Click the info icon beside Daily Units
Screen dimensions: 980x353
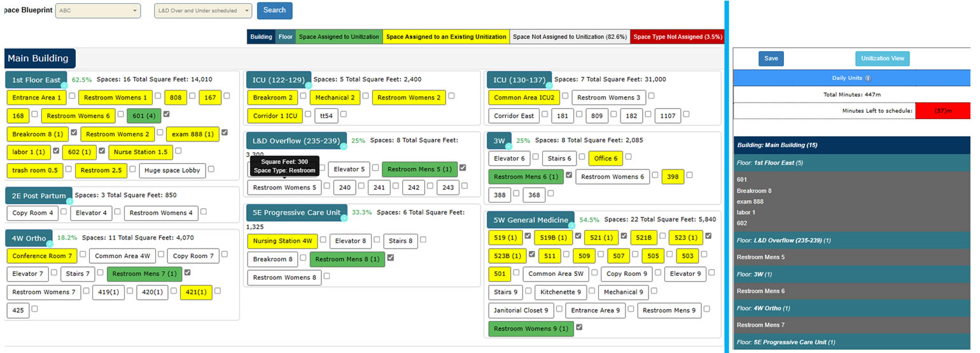[x=868, y=78]
